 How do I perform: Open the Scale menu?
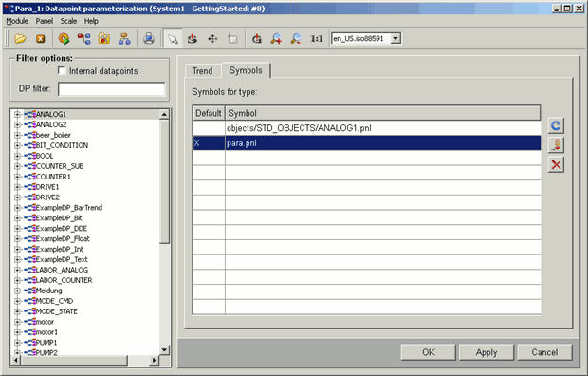[x=68, y=21]
